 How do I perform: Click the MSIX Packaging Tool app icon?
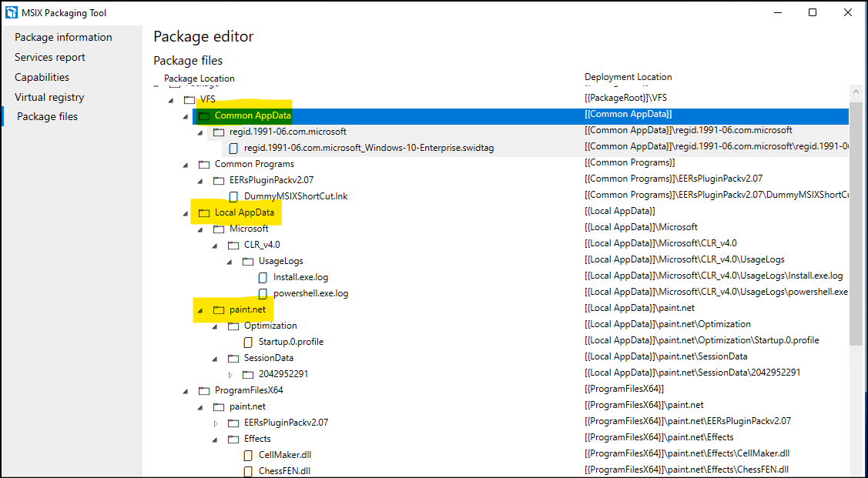[x=10, y=12]
